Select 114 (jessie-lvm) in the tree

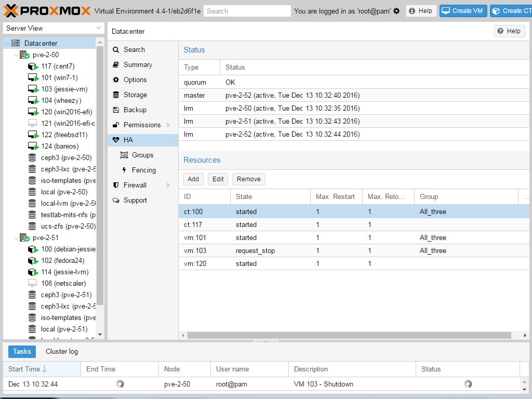[49, 272]
